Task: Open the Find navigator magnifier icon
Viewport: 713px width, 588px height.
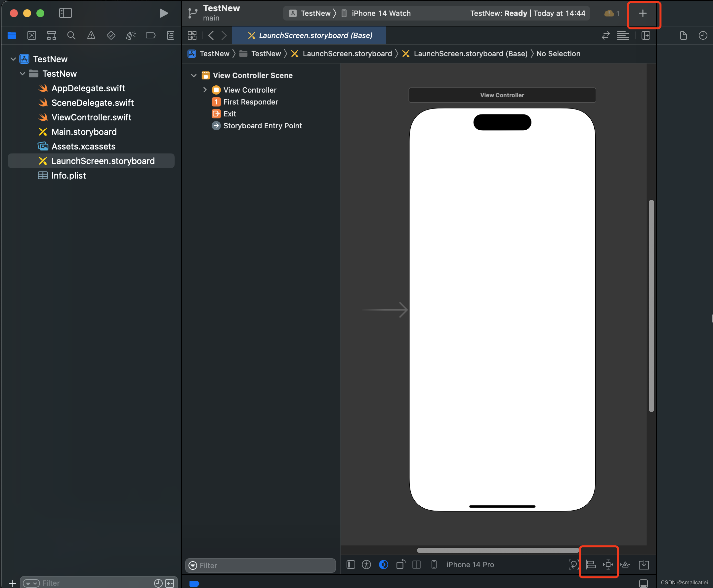Action: [x=71, y=36]
